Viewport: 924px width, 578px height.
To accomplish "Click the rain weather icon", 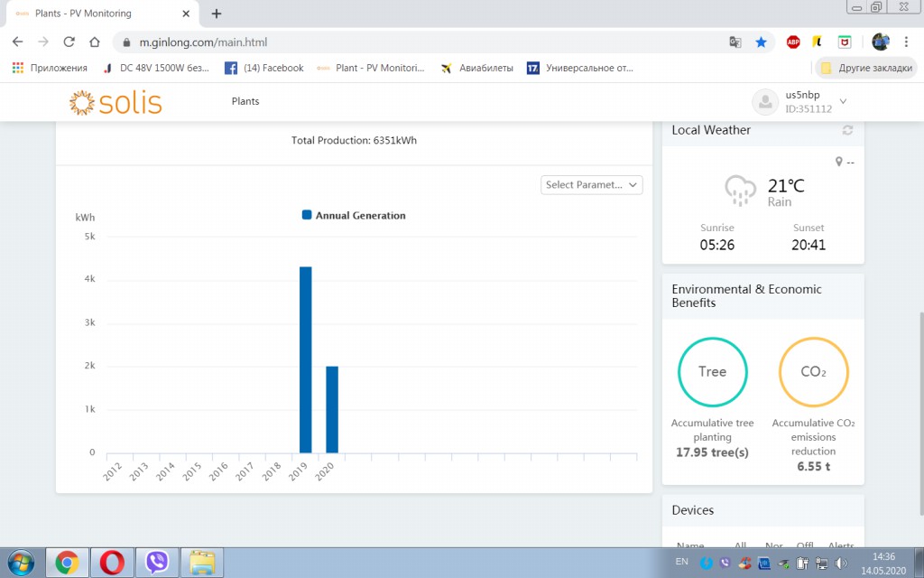I will click(x=740, y=191).
